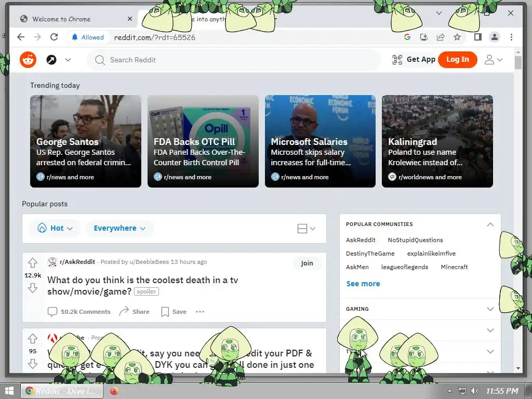The image size is (532, 399).
Task: Close the Welcome to Chrome tab
Action: (x=129, y=19)
